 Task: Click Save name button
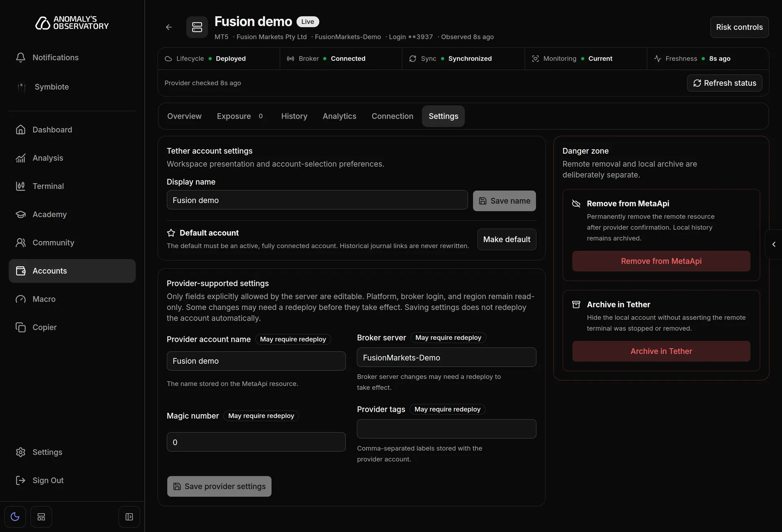(x=504, y=201)
